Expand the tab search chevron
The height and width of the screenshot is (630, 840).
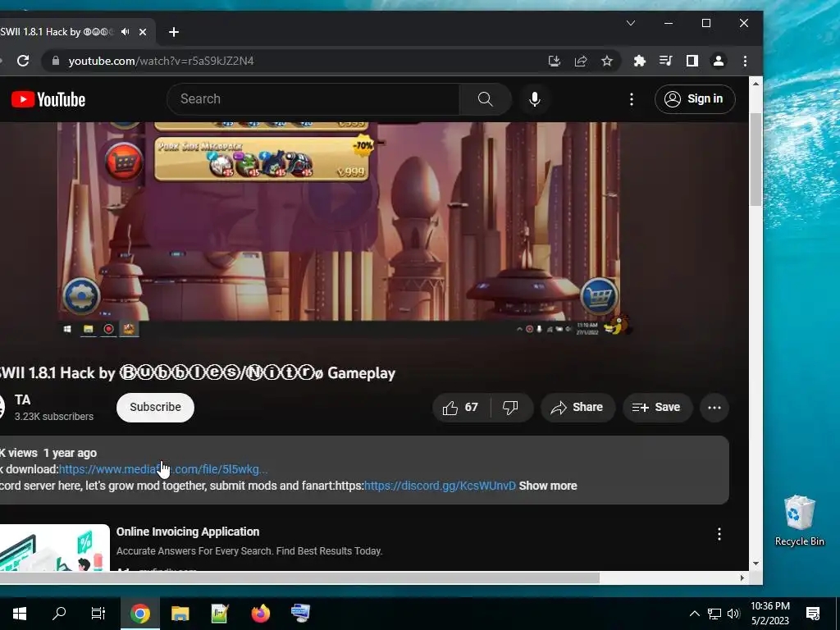[631, 23]
